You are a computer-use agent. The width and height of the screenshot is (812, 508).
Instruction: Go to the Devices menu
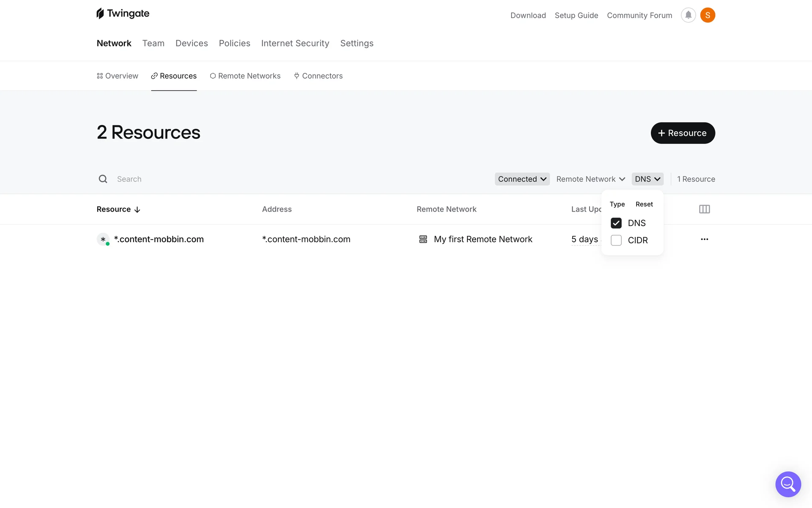click(x=192, y=43)
